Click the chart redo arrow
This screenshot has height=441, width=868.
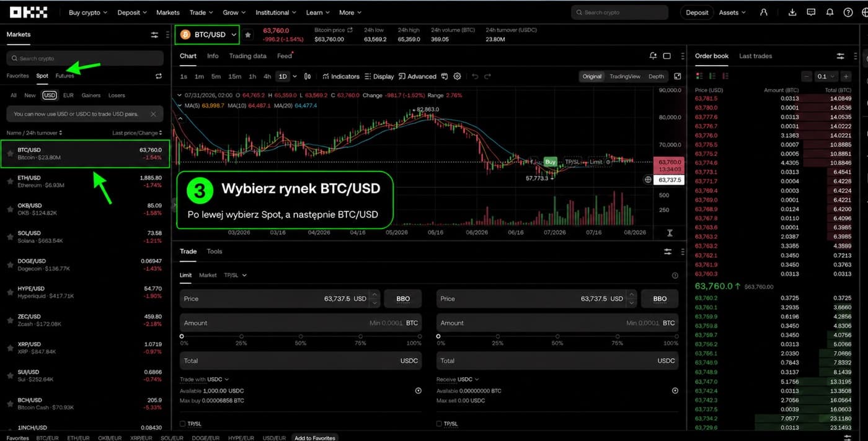pyautogui.click(x=487, y=76)
